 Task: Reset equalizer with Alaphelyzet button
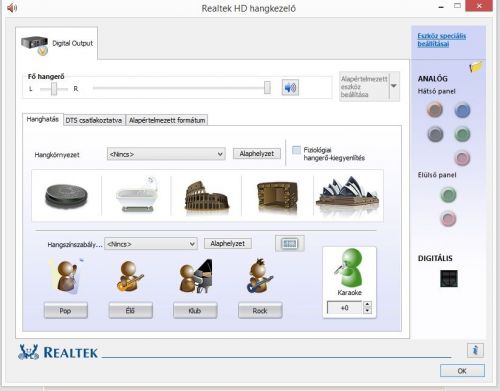click(x=228, y=244)
